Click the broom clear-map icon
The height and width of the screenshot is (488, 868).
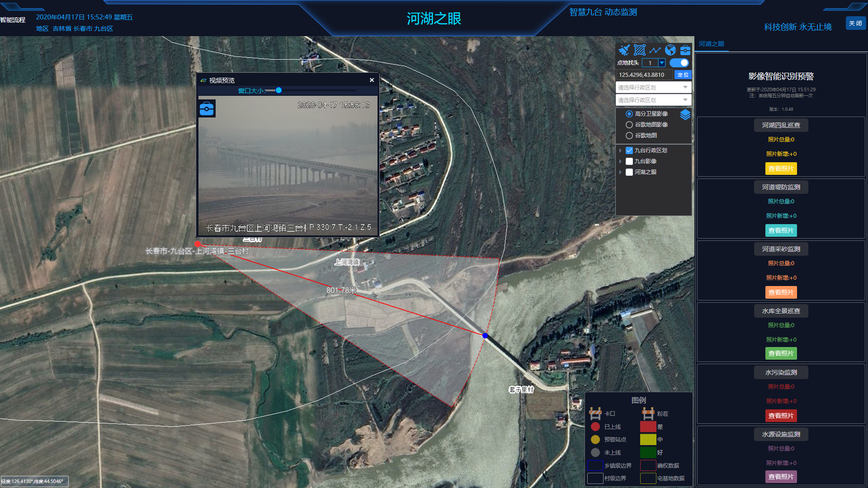pyautogui.click(x=624, y=50)
